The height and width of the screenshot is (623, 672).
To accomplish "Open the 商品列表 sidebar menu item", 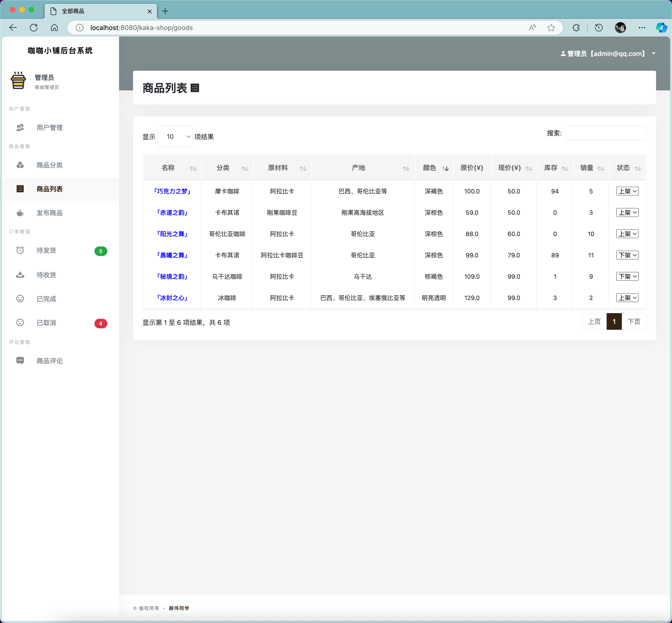I will tap(50, 189).
